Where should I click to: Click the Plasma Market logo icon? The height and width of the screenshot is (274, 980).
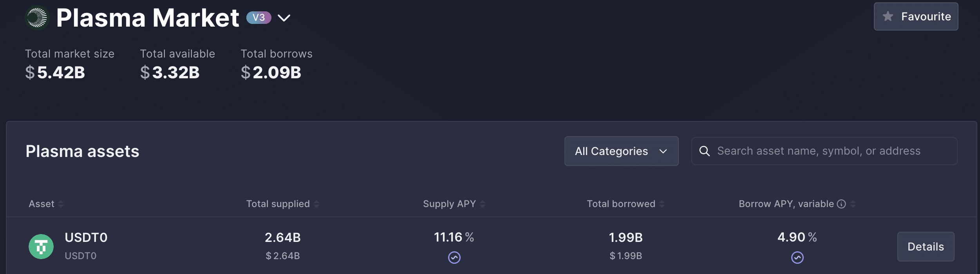pyautogui.click(x=37, y=18)
